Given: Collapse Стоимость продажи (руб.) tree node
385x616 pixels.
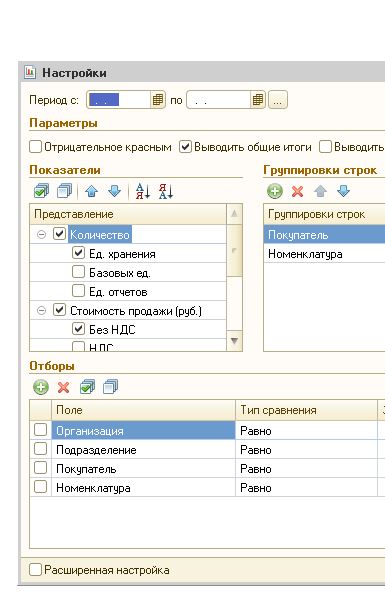Looking at the screenshot, I should tap(41, 311).
